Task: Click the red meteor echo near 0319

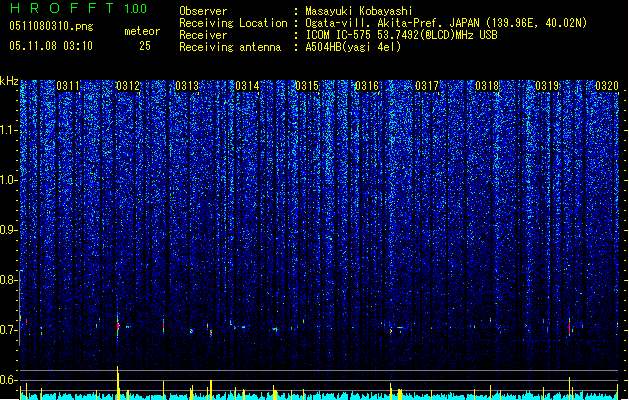Action: point(570,327)
